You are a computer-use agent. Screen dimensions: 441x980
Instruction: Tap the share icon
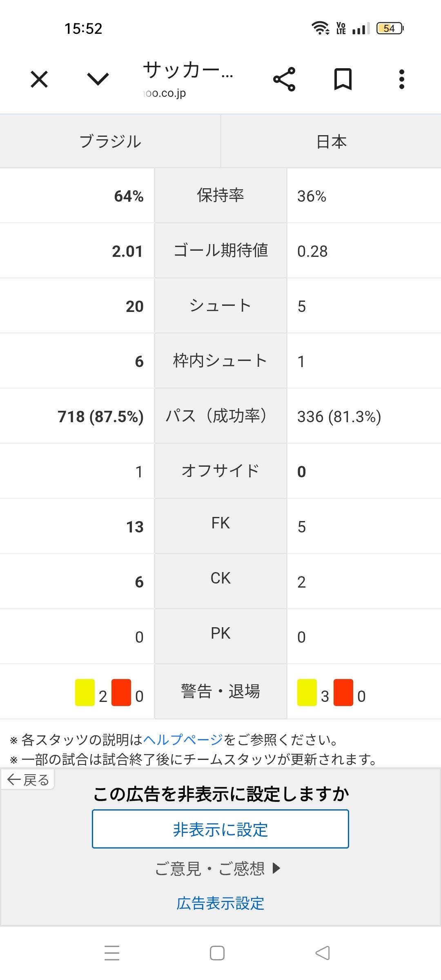284,79
